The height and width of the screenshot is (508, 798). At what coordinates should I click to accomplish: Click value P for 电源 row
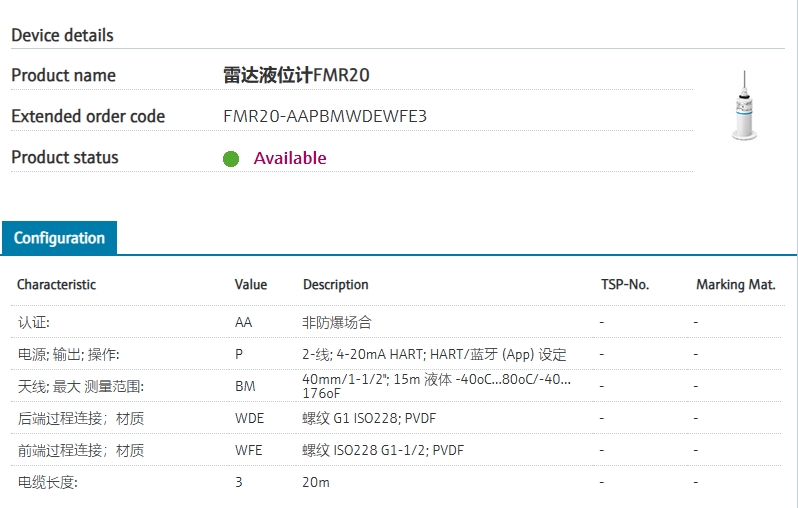(239, 355)
